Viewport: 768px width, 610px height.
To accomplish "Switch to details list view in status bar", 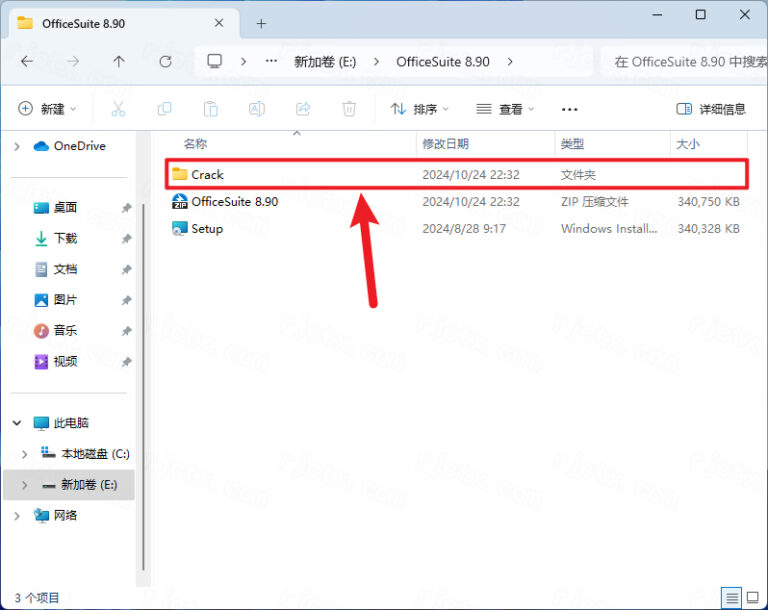I will 729,597.
